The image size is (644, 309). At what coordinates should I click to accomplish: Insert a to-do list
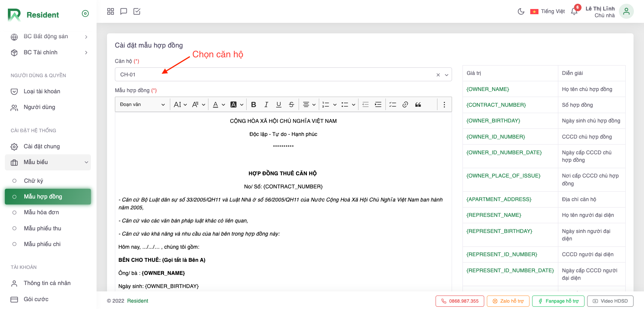pyautogui.click(x=393, y=104)
